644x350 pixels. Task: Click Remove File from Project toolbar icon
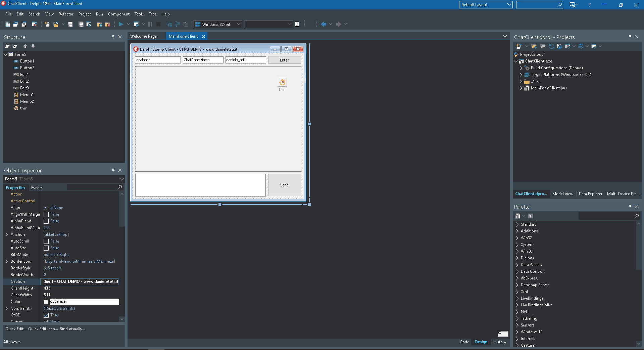point(108,24)
